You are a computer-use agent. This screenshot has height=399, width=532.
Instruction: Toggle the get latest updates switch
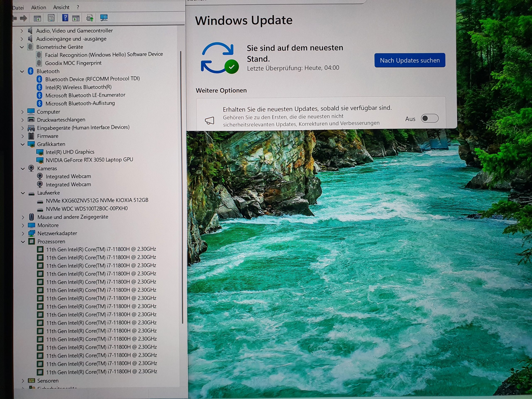(x=429, y=118)
